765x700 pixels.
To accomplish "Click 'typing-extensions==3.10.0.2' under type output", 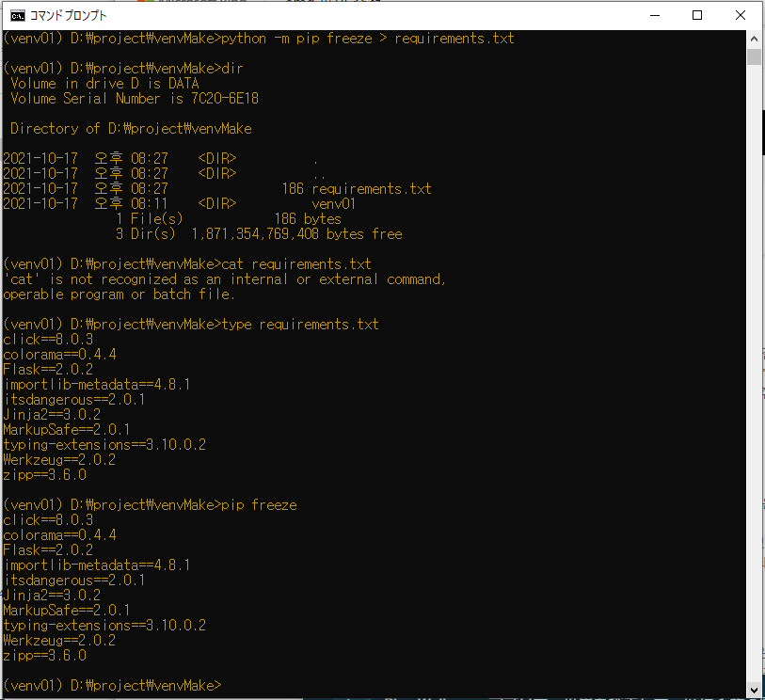I will pos(104,445).
